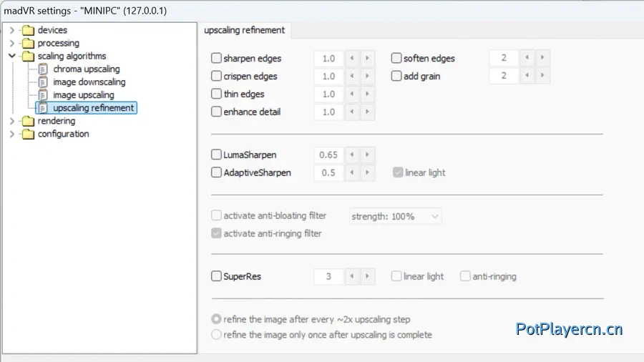
Task: Expand the devices tree node
Action: point(12,30)
